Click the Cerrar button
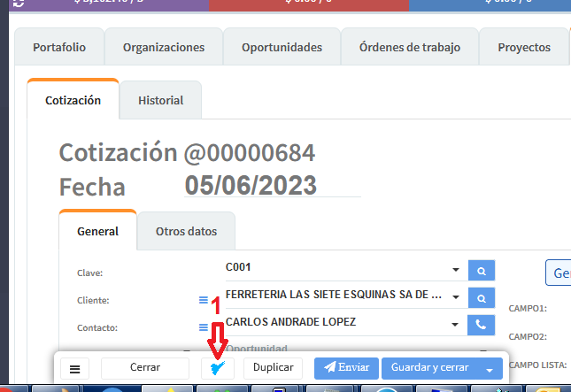Screen dimensions: 571x392 pos(145,367)
